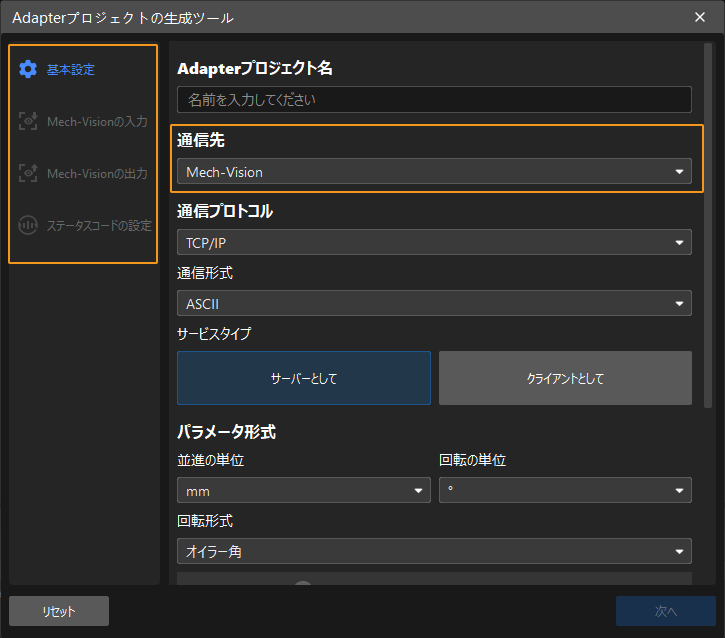Click the 次へ button
The image size is (725, 638).
point(666,611)
